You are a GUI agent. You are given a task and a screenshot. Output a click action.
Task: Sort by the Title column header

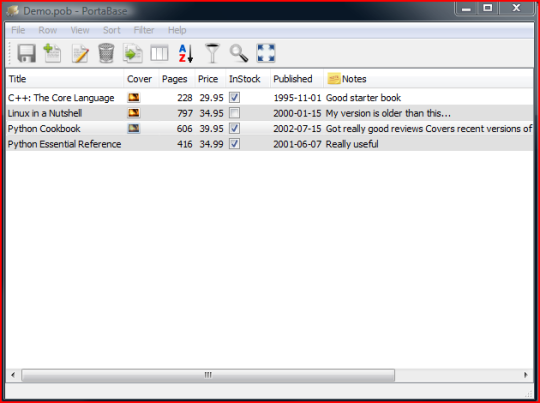[x=65, y=79]
